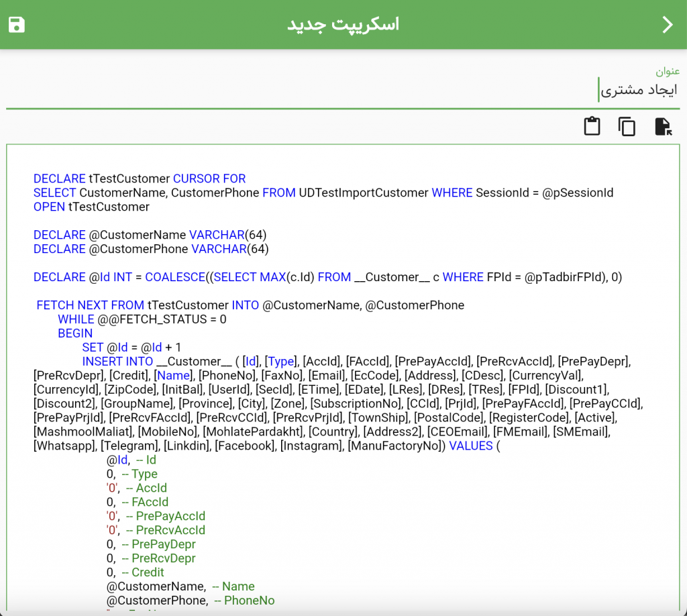
Task: Click the '0, -- Type' value line
Action: point(132,474)
